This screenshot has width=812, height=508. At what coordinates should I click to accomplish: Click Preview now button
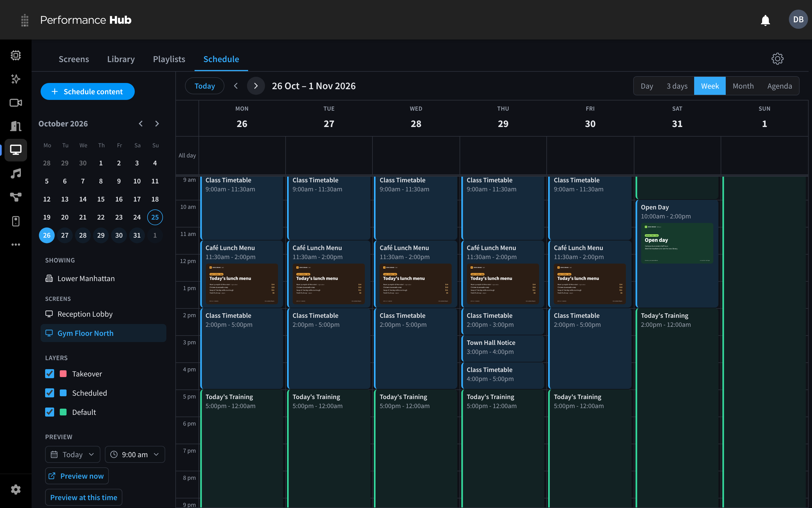(x=77, y=476)
